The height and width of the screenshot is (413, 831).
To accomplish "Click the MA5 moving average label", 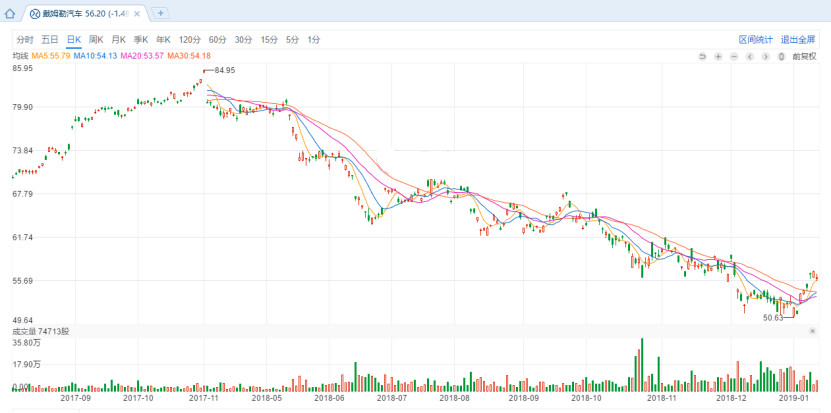I will coord(49,56).
